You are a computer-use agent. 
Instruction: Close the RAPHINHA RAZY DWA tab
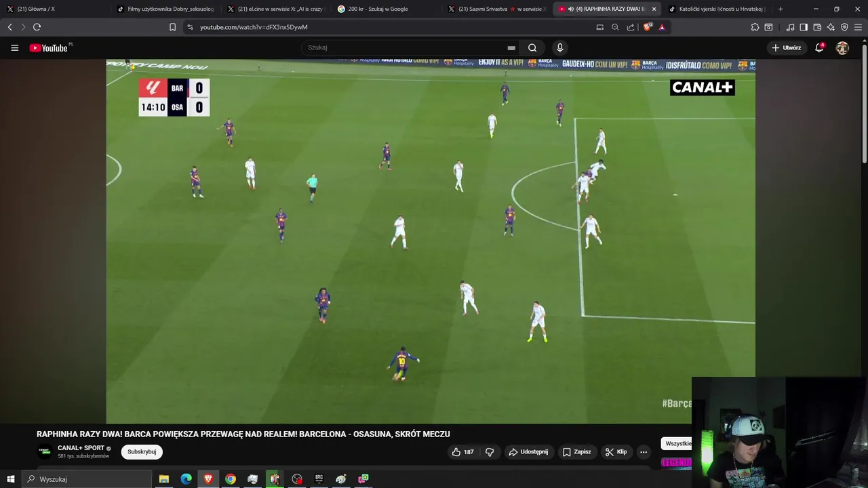click(654, 9)
